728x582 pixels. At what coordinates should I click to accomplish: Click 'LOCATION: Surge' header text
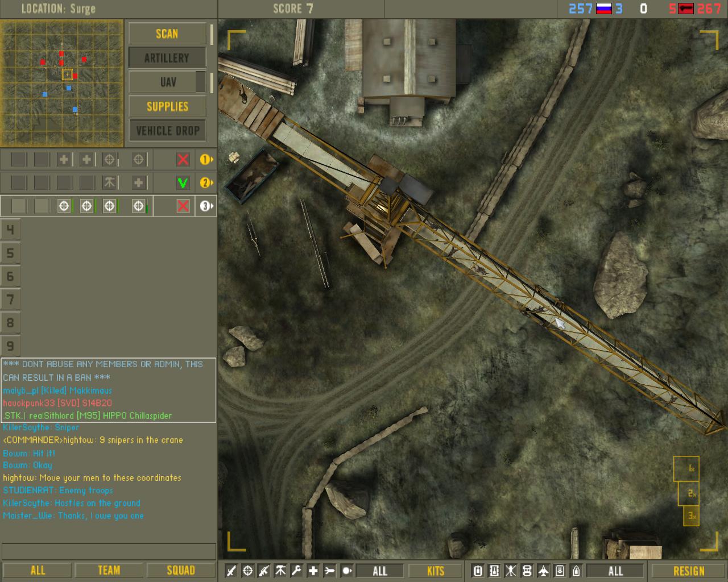[59, 9]
